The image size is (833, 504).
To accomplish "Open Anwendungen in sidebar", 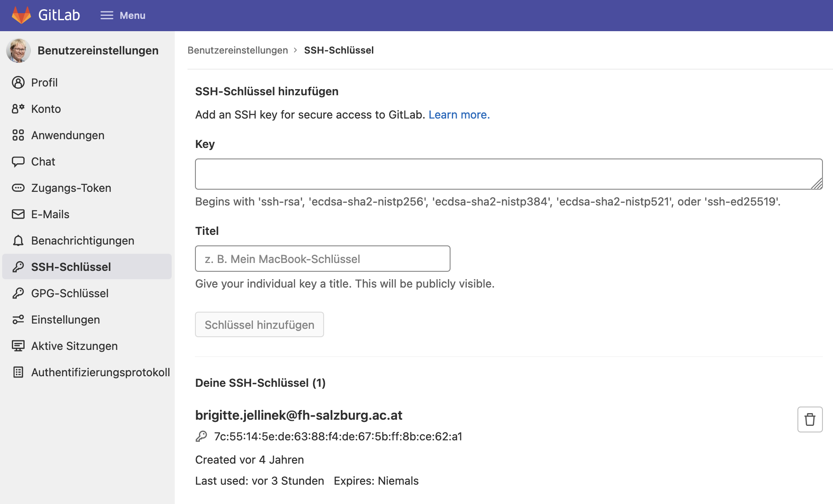I will point(87,135).
